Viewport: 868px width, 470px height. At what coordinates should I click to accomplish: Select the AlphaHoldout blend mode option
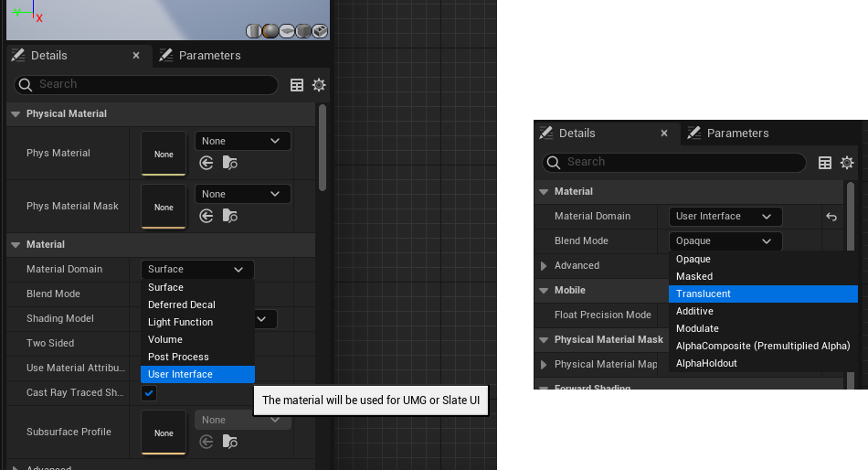[706, 363]
